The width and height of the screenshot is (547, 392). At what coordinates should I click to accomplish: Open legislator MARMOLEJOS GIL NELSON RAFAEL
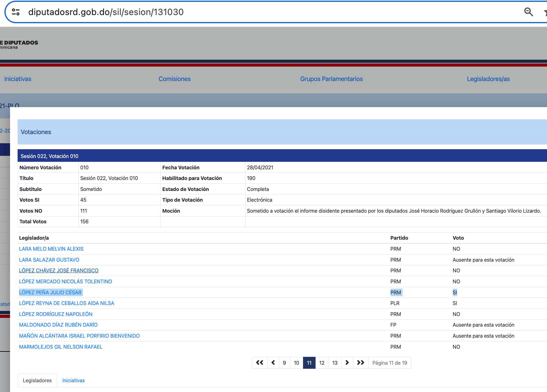tap(61, 347)
